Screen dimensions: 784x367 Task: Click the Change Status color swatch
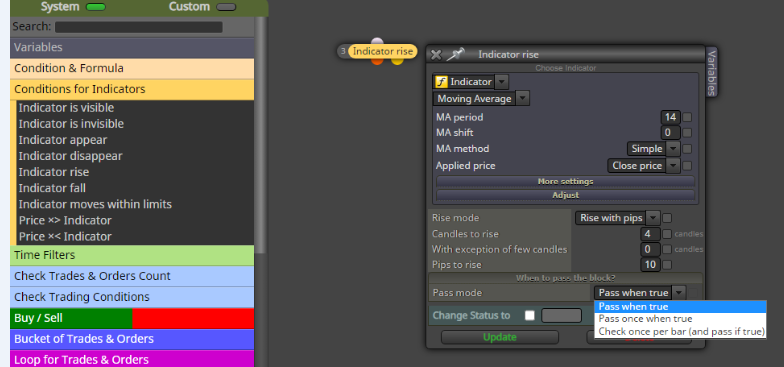(x=562, y=316)
